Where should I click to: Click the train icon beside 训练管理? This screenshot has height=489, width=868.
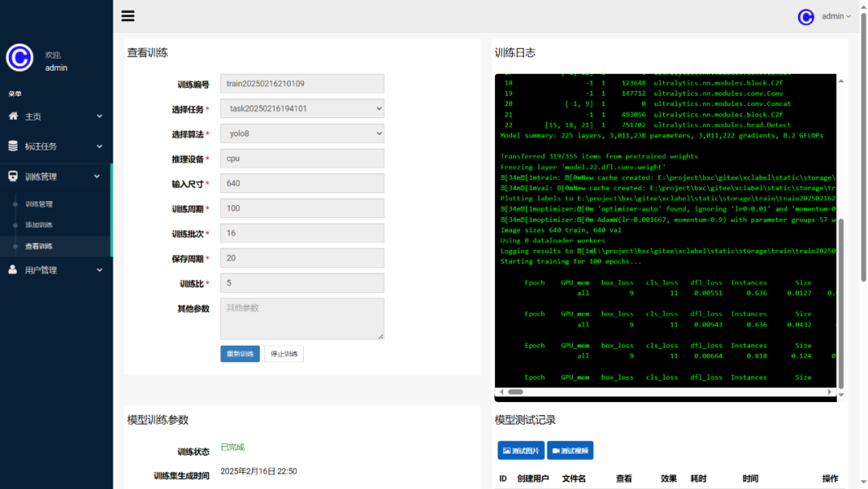click(x=13, y=176)
